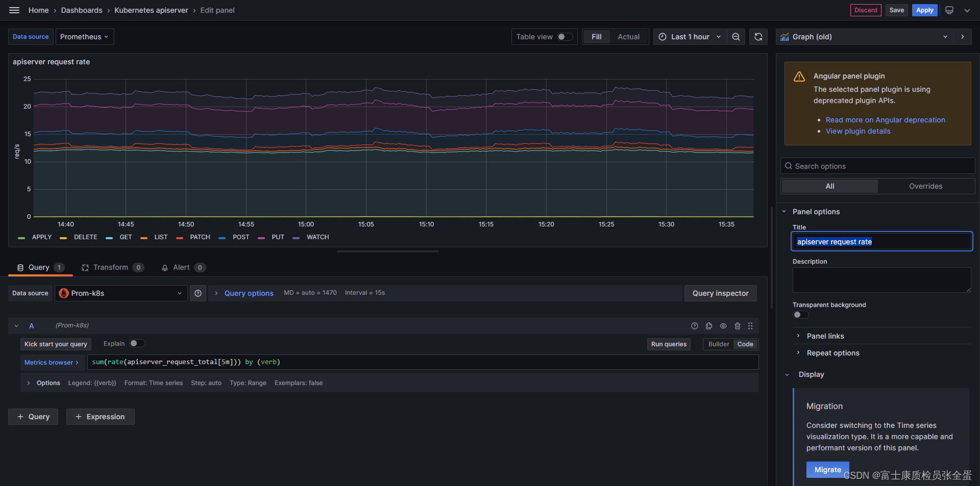Select Fill display mode
The image size is (980, 486).
coord(596,37)
